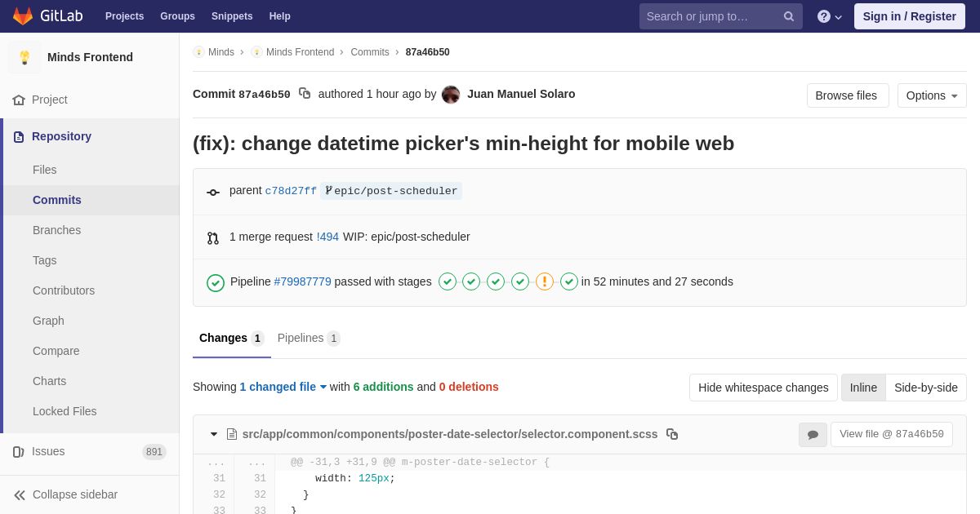Open the Project home icon in sidebar

point(19,100)
